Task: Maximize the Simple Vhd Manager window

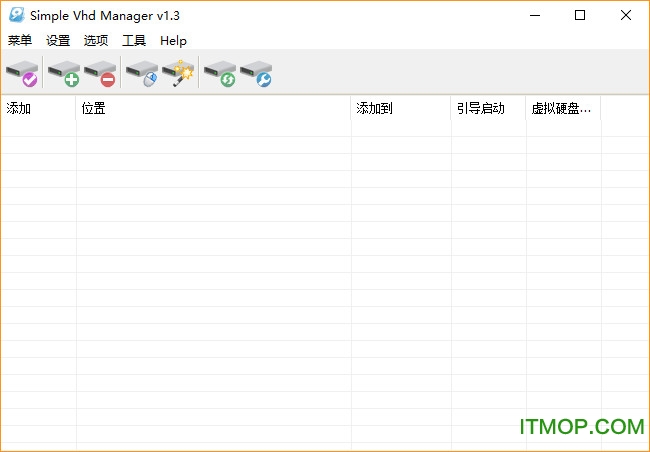Action: coord(580,15)
